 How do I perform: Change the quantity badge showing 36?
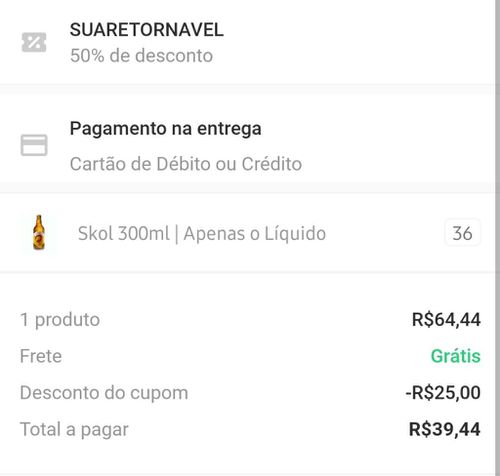point(462,233)
